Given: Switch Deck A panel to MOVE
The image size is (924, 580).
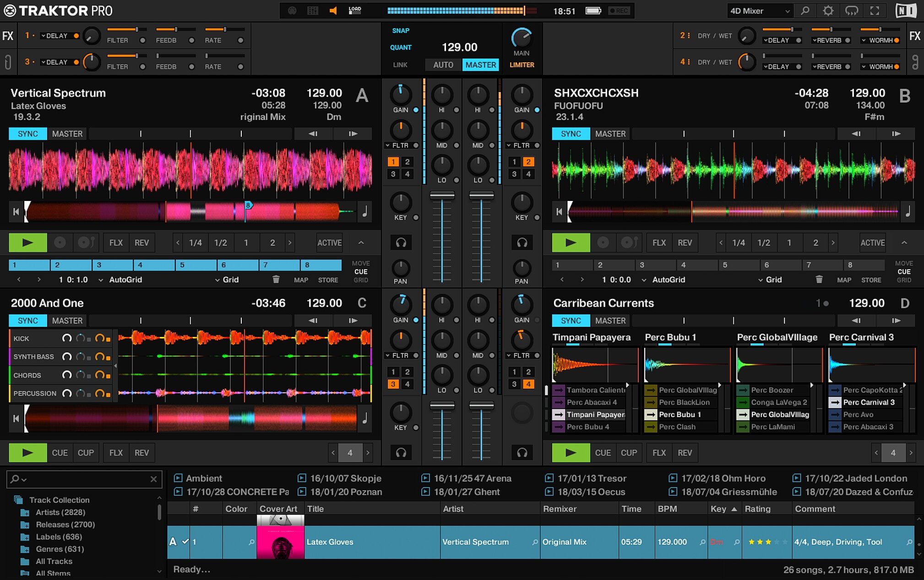Looking at the screenshot, I should point(361,263).
